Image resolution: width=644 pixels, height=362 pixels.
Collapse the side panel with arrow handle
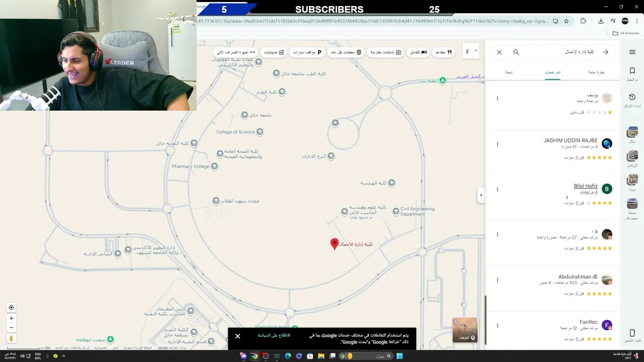point(481,195)
